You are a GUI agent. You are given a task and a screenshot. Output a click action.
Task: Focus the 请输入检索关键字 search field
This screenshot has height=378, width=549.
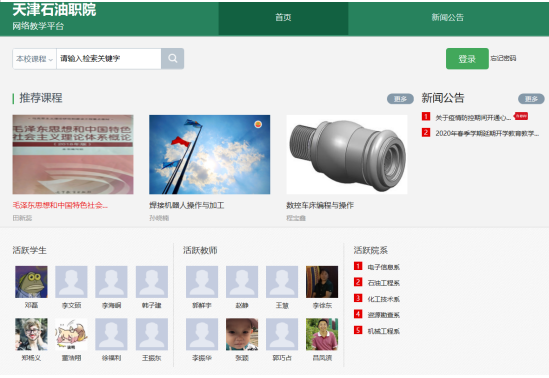pyautogui.click(x=109, y=58)
